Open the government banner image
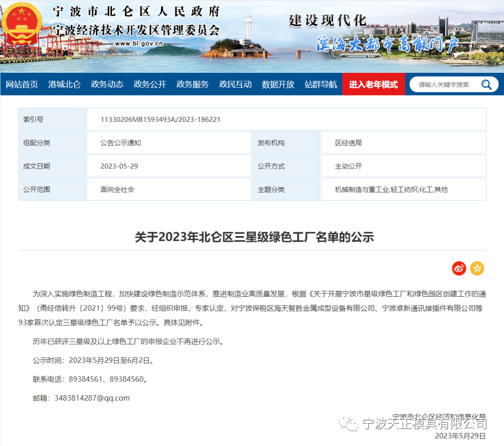The width and height of the screenshot is (504, 446). (252, 35)
